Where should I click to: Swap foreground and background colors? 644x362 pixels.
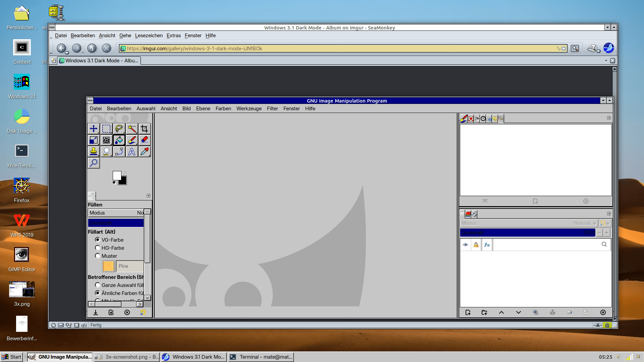pyautogui.click(x=125, y=173)
